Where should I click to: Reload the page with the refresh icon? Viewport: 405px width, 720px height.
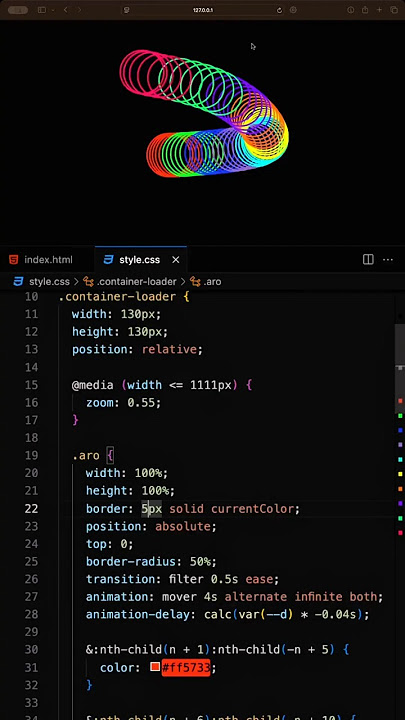tap(279, 10)
